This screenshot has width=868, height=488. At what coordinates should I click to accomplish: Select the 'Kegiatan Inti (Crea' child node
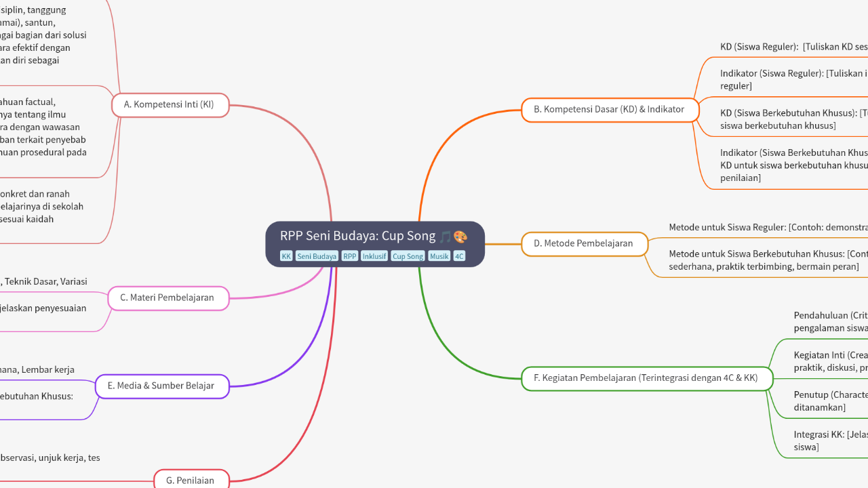click(831, 361)
